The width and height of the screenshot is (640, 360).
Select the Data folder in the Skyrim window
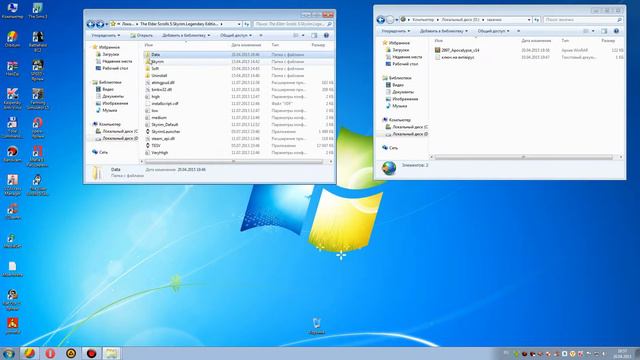point(239,54)
